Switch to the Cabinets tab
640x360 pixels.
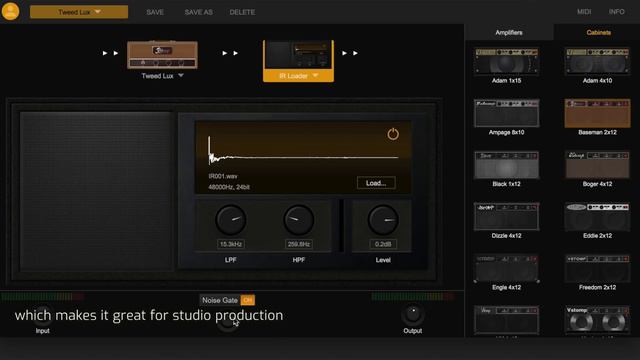tap(599, 32)
